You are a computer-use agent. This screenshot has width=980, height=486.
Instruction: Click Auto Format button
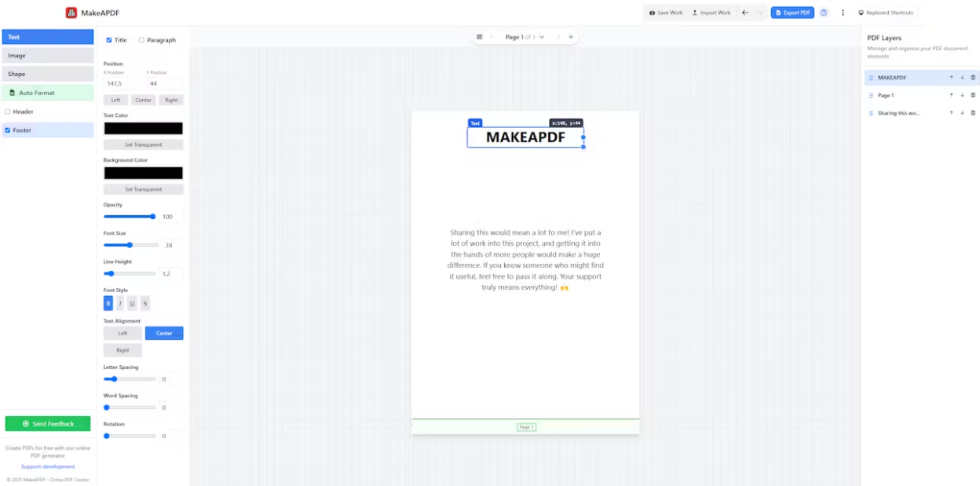(48, 93)
